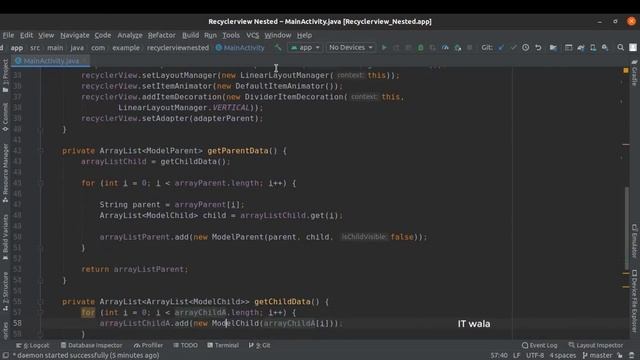Change the 4 spaces indent setting
Screen dimensions: 640x360
(x=562, y=355)
